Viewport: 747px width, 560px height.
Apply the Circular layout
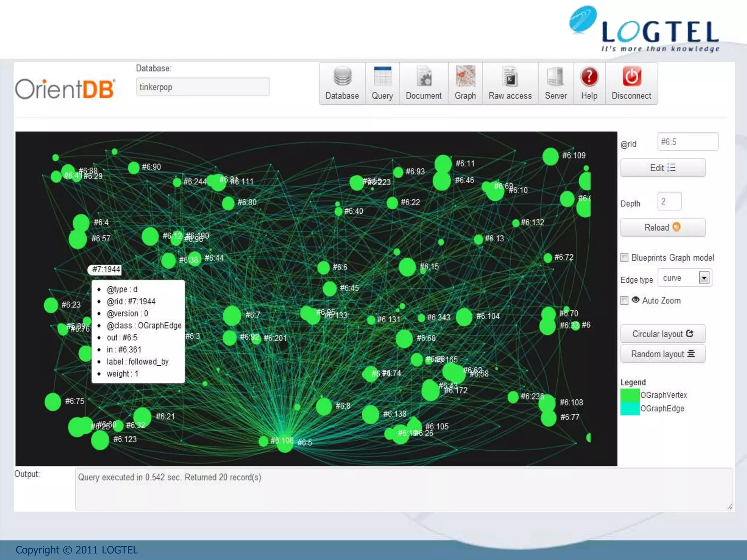pyautogui.click(x=663, y=334)
